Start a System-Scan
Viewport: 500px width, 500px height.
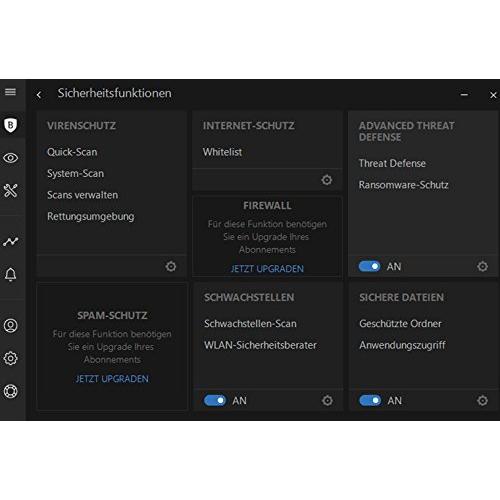coord(75,173)
